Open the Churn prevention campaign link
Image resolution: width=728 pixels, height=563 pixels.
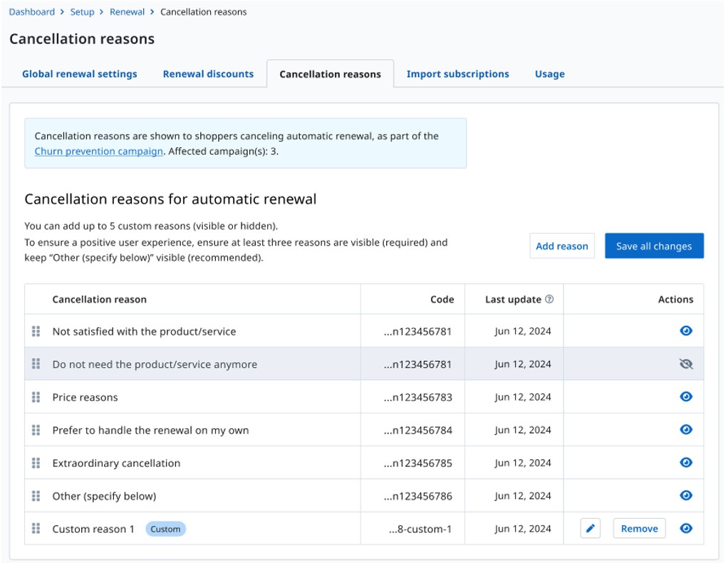[x=99, y=152]
